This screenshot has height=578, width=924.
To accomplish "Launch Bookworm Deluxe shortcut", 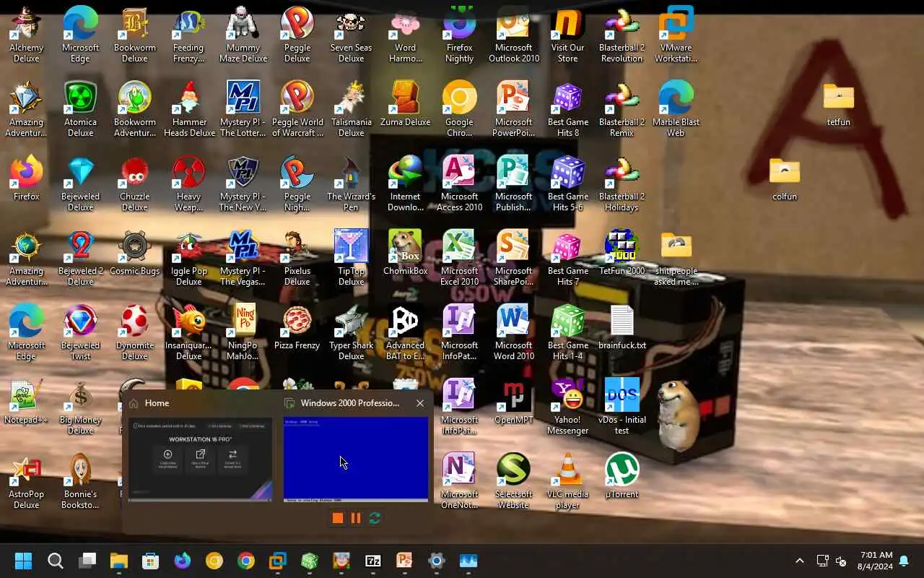I will pyautogui.click(x=134, y=35).
